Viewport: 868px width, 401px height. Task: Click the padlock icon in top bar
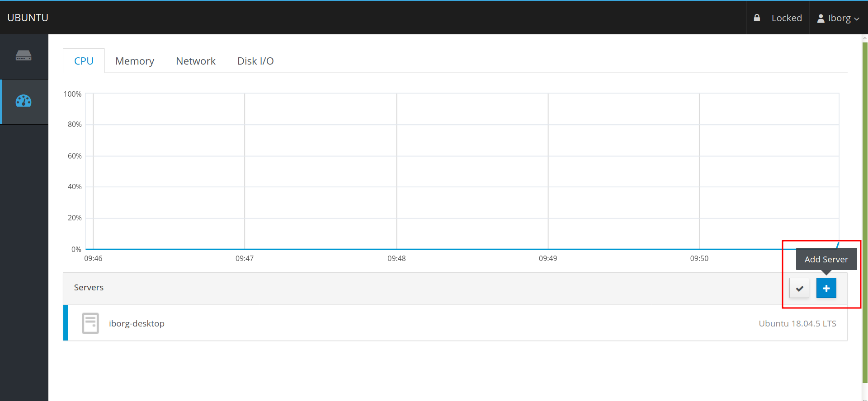tap(757, 18)
